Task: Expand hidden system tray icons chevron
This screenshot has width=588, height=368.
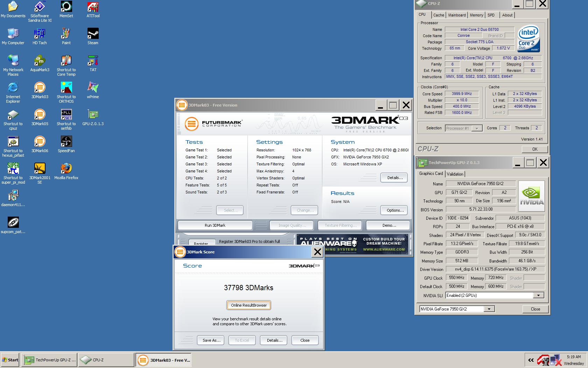Action: 531,360
